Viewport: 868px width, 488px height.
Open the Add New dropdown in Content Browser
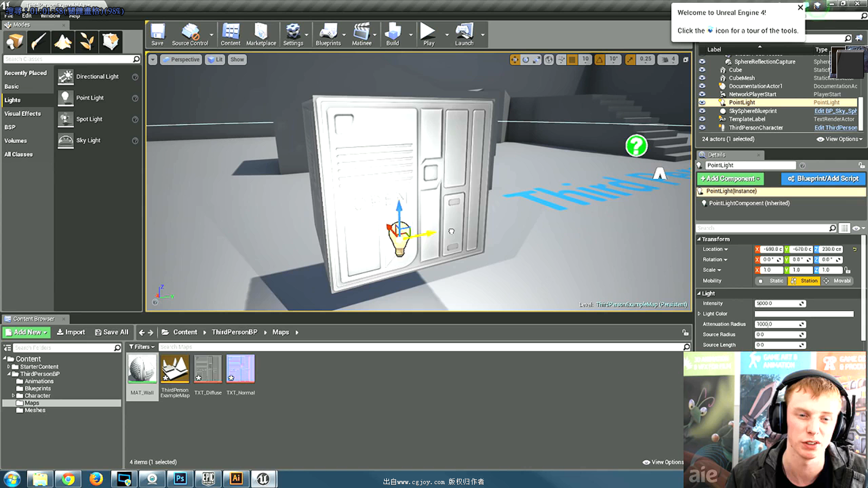pyautogui.click(x=27, y=332)
